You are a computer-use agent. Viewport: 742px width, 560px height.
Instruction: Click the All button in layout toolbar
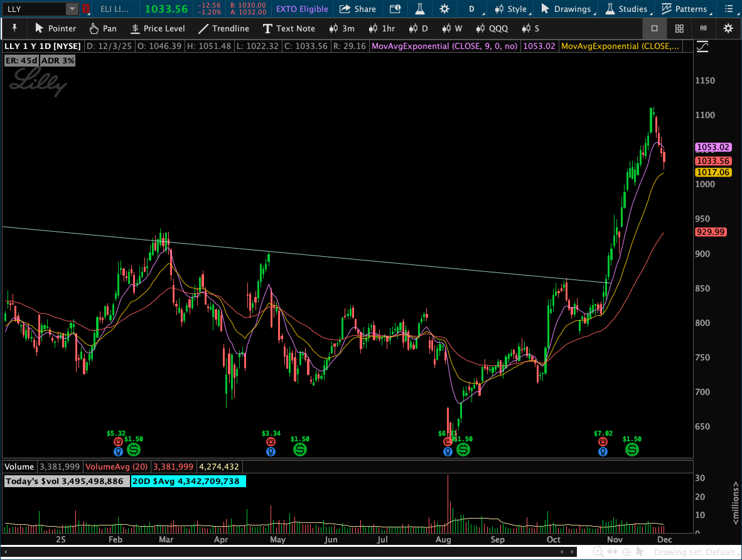[703, 28]
